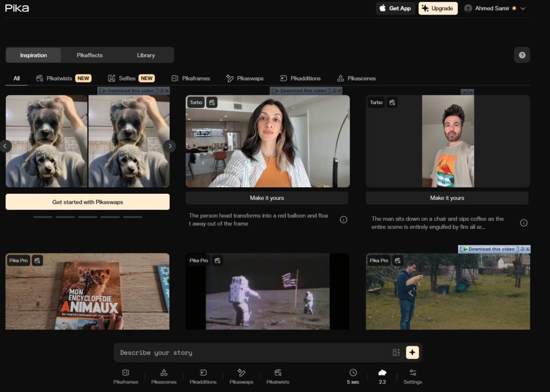Click the Ahmed Samir profile avatar

(468, 8)
